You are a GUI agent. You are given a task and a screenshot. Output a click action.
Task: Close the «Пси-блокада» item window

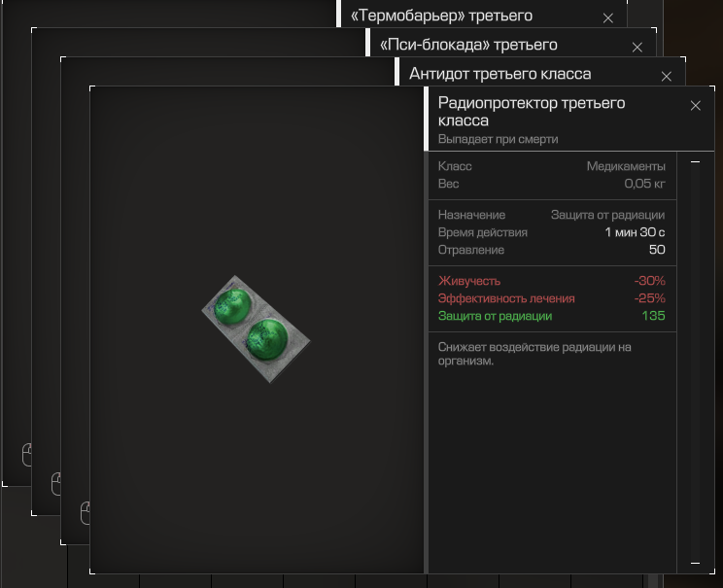[637, 47]
